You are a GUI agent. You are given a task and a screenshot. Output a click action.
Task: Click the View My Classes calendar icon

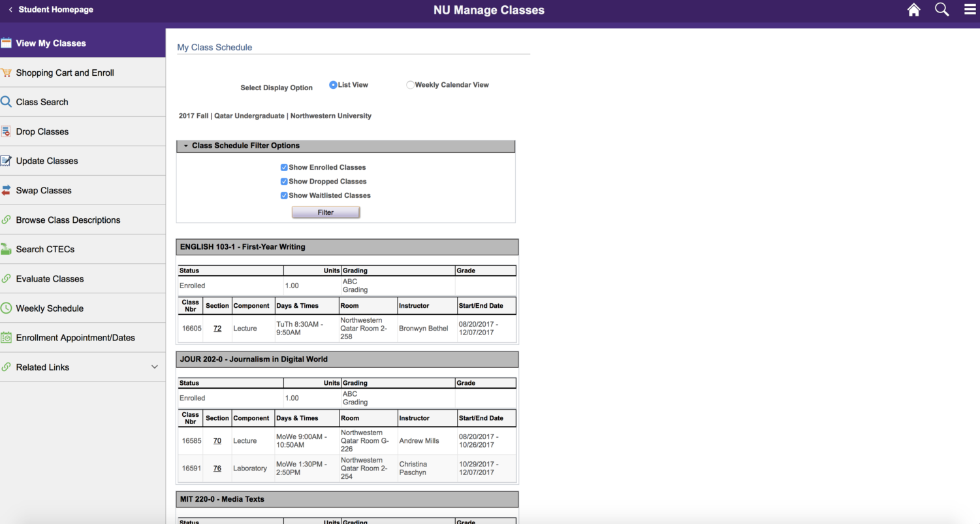click(6, 43)
